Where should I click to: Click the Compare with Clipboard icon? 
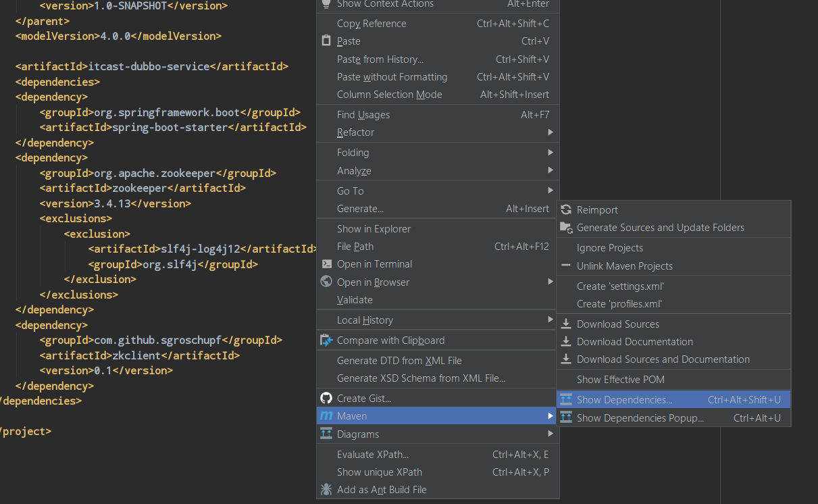[x=327, y=341]
